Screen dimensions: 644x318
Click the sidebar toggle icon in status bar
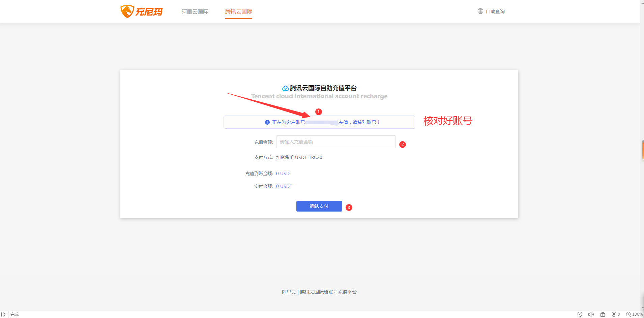pos(4,314)
